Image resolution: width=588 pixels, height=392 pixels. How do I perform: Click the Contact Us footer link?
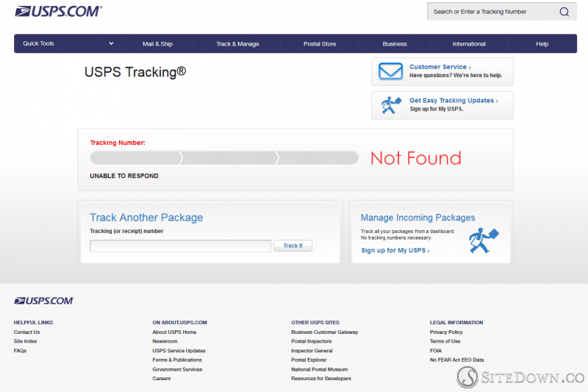tap(26, 332)
